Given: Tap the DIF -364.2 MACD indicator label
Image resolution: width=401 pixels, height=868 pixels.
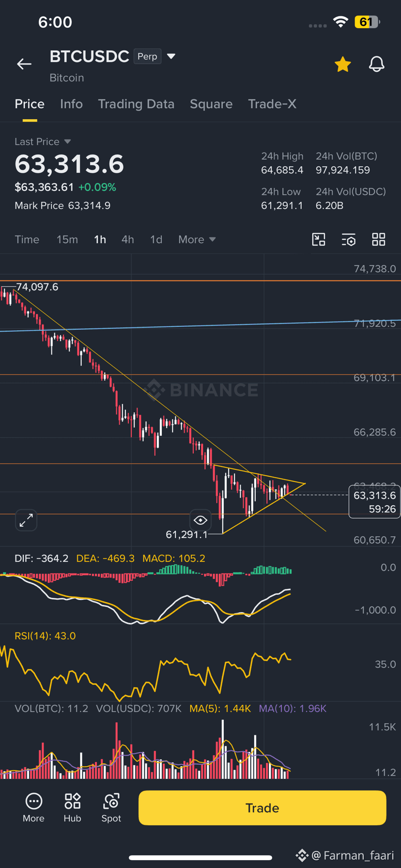Looking at the screenshot, I should [x=42, y=558].
